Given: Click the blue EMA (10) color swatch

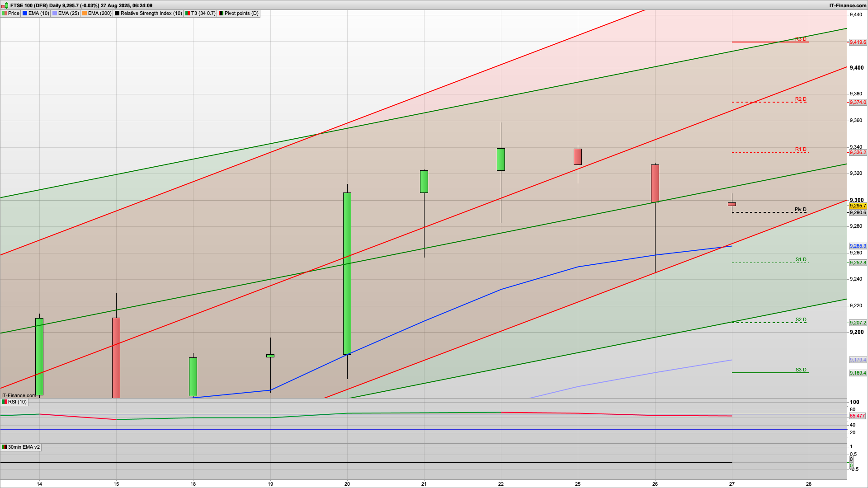Looking at the screenshot, I should tap(25, 14).
